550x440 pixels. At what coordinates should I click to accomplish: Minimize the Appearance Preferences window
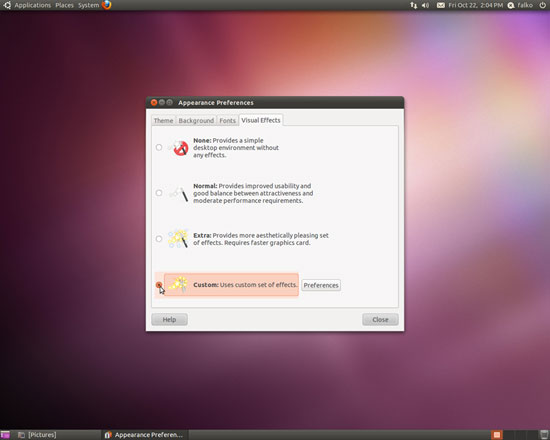(162, 102)
